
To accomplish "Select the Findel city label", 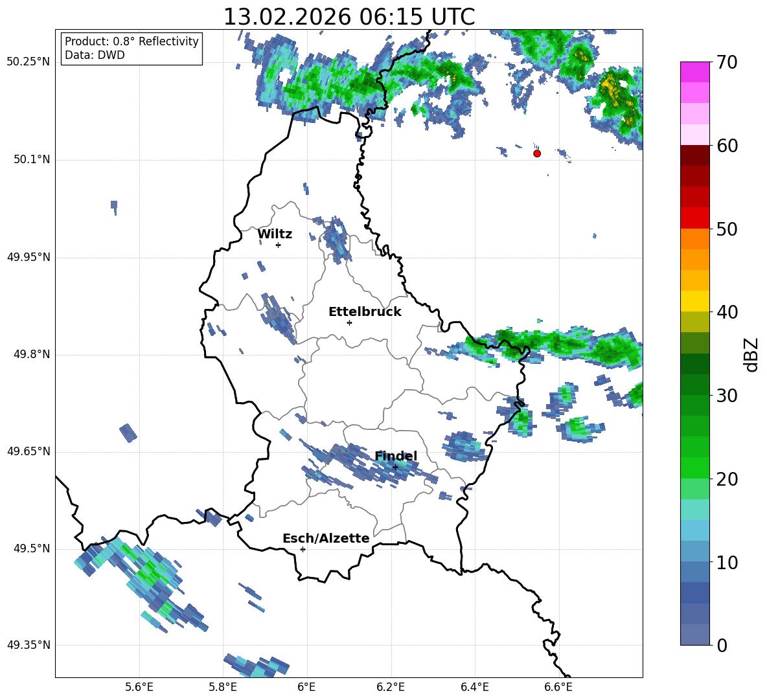I will pos(396,456).
